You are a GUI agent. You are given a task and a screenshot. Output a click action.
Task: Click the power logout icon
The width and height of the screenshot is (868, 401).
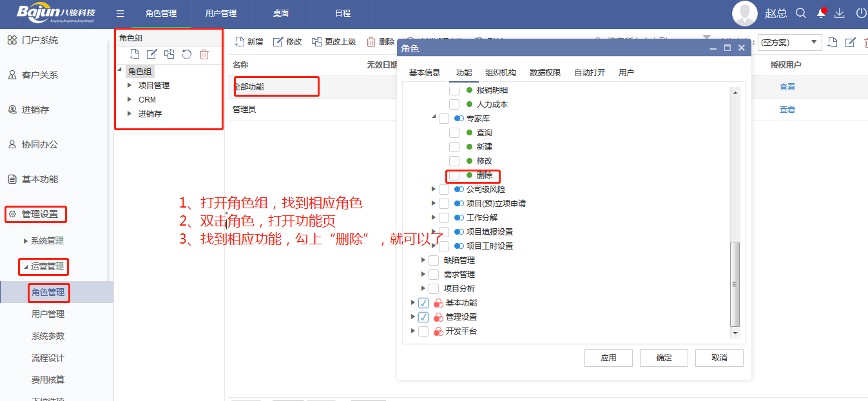point(860,13)
